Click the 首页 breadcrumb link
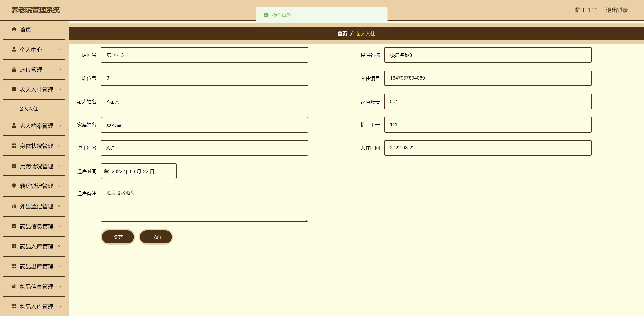Viewport: 644px width, 316px height. (x=342, y=34)
